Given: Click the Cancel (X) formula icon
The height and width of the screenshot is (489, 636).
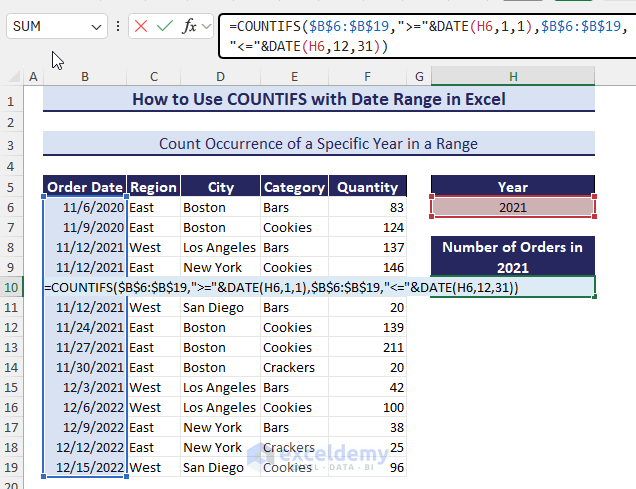Looking at the screenshot, I should pos(141,26).
